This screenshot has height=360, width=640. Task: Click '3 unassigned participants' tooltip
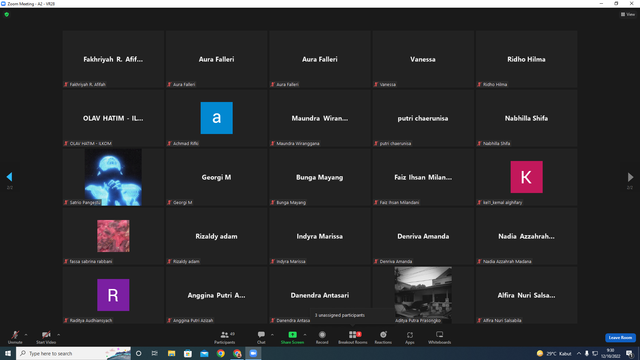(x=352, y=316)
